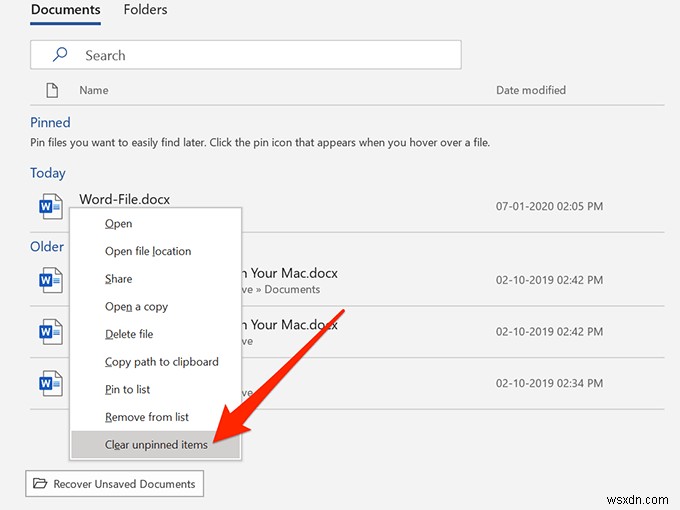Click into the Search field
The height and width of the screenshot is (510, 680).
click(x=260, y=55)
